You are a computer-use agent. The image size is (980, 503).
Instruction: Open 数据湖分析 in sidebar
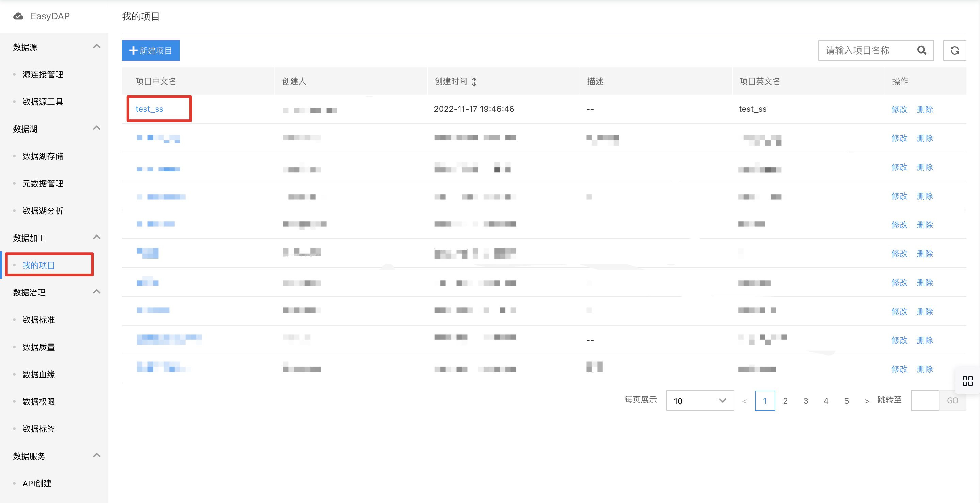(x=43, y=211)
